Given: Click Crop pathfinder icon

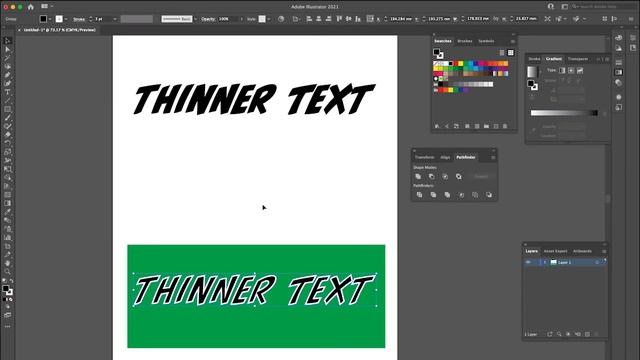Looking at the screenshot, I should tap(461, 195).
